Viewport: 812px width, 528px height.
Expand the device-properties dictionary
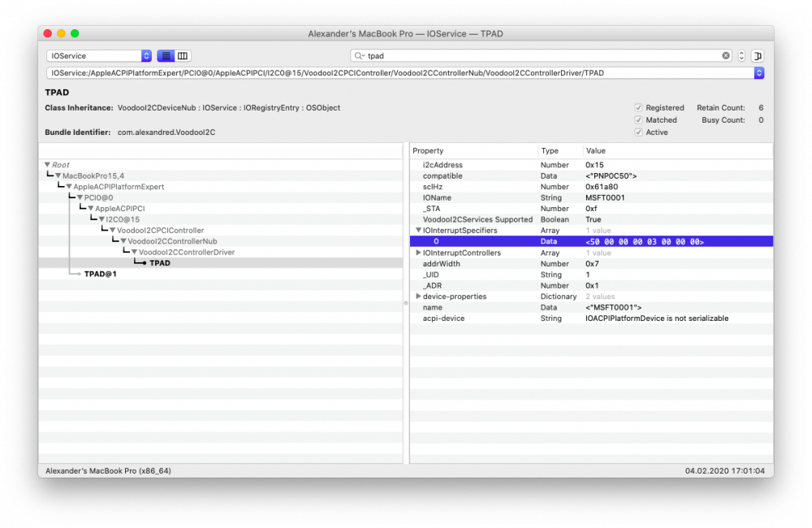coord(418,296)
